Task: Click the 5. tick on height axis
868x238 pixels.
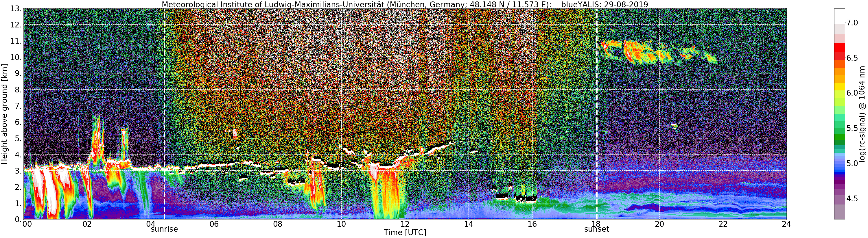Action: [x=18, y=138]
